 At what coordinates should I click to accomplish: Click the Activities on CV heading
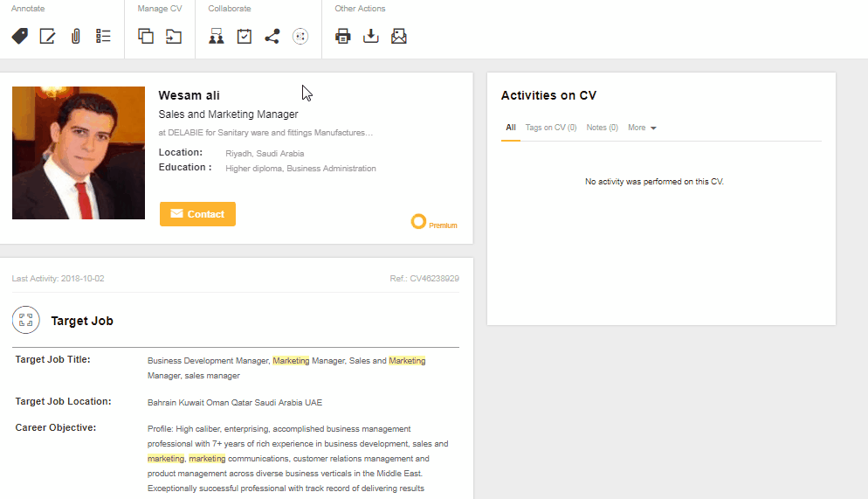pyautogui.click(x=548, y=95)
